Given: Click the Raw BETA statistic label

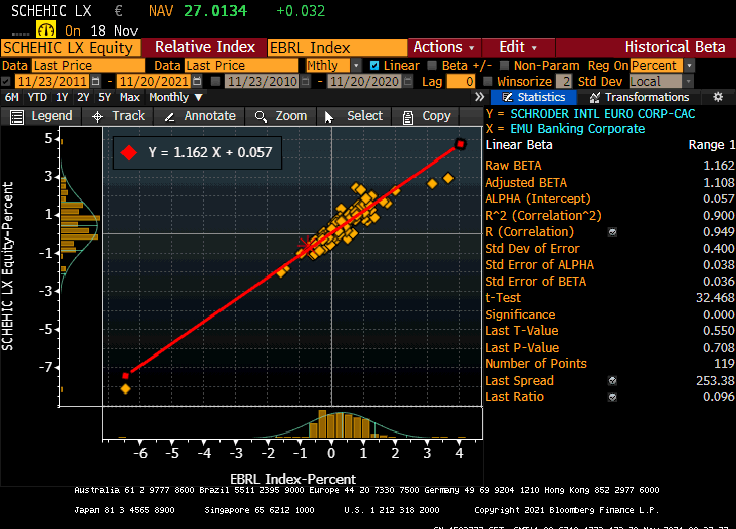Looking at the screenshot, I should (513, 166).
